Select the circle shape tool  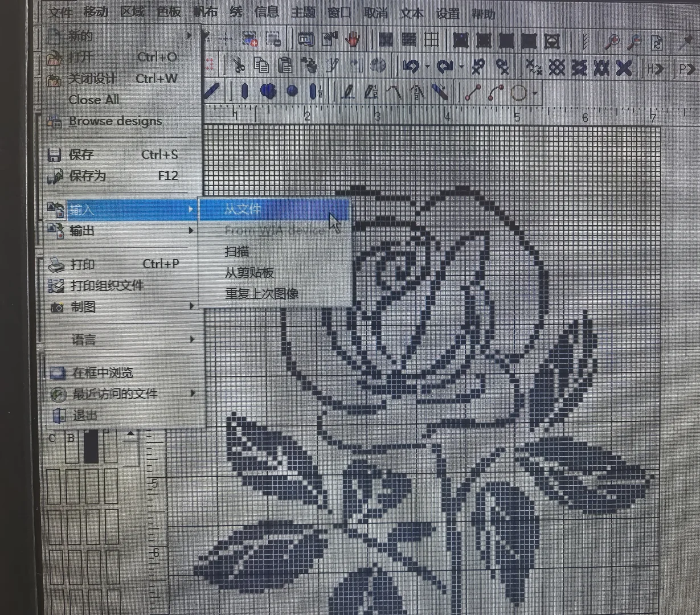[518, 93]
